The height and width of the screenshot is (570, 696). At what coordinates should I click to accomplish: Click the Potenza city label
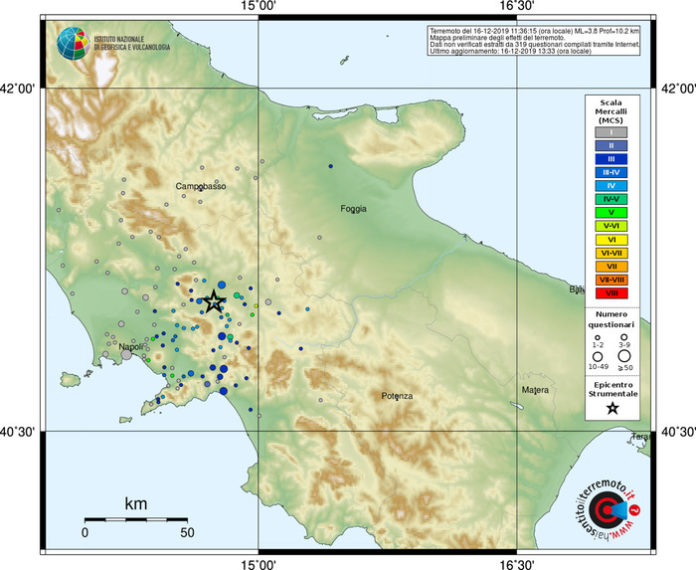[x=397, y=396]
